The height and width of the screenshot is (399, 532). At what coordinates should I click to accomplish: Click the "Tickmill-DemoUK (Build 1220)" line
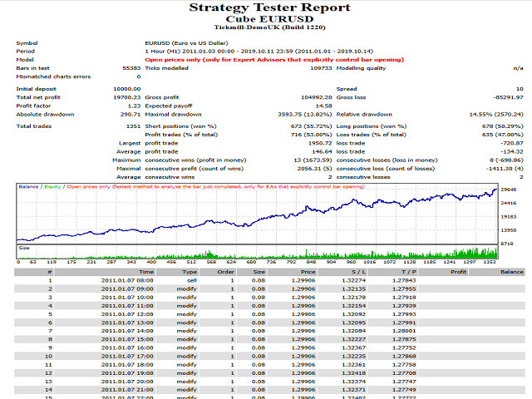tap(269, 27)
